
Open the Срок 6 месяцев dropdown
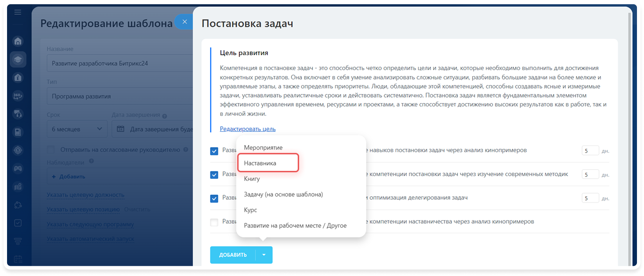[77, 129]
